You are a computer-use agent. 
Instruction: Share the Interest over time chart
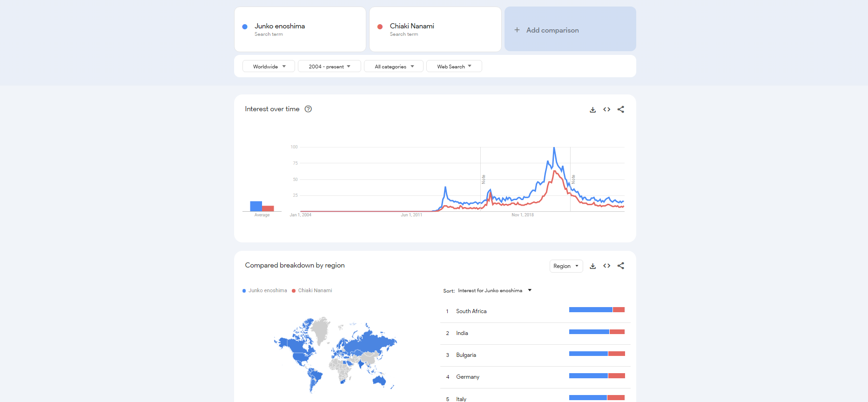pyautogui.click(x=620, y=110)
